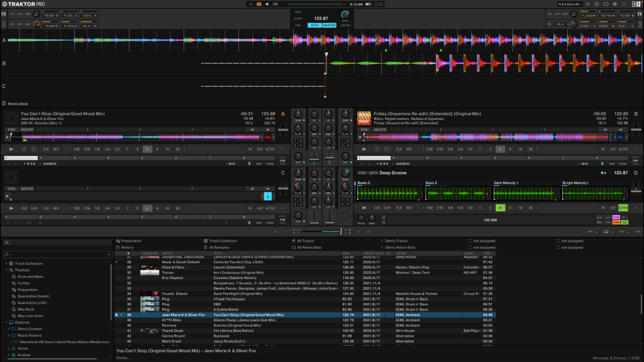This screenshot has width=644, height=362.
Task: Collapse deck D advanced panel chevron
Action: click(635, 208)
